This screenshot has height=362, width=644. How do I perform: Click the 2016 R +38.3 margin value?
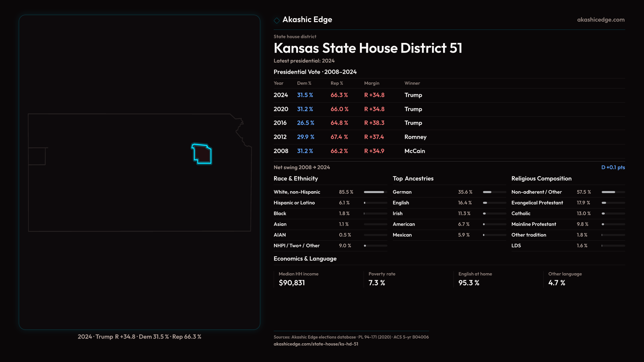click(374, 123)
